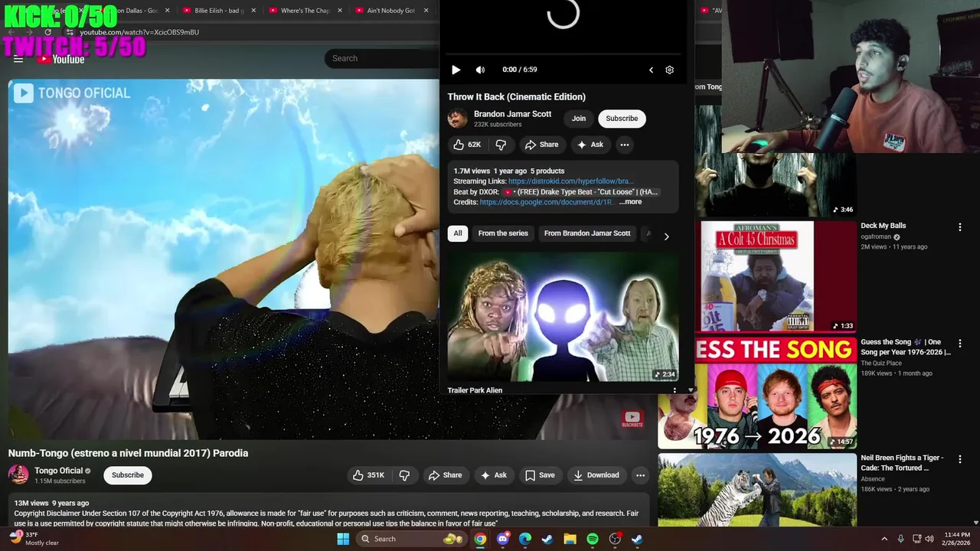
Task: Subscribe to Tongo Oficial channel
Action: point(128,475)
